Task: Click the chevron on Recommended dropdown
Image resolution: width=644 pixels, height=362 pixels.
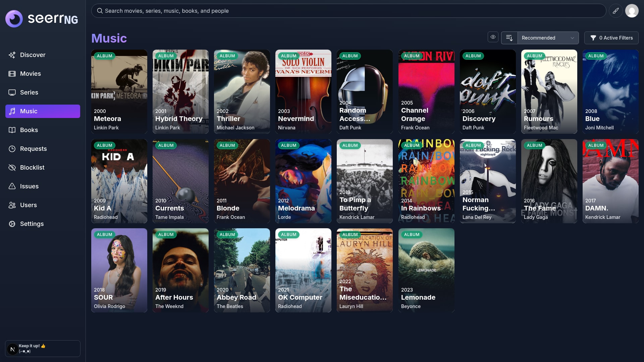Action: tap(572, 38)
